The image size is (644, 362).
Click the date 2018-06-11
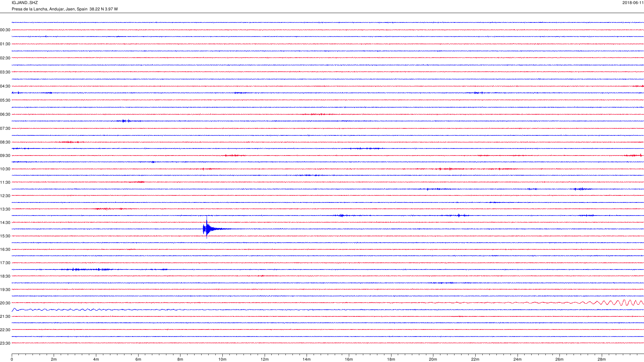pyautogui.click(x=633, y=3)
